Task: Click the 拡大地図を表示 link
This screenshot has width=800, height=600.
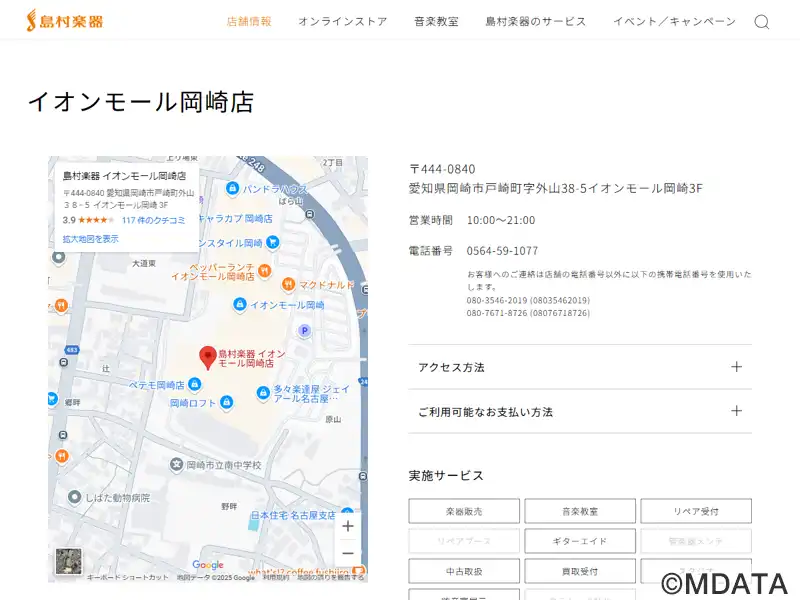Action: click(91, 239)
